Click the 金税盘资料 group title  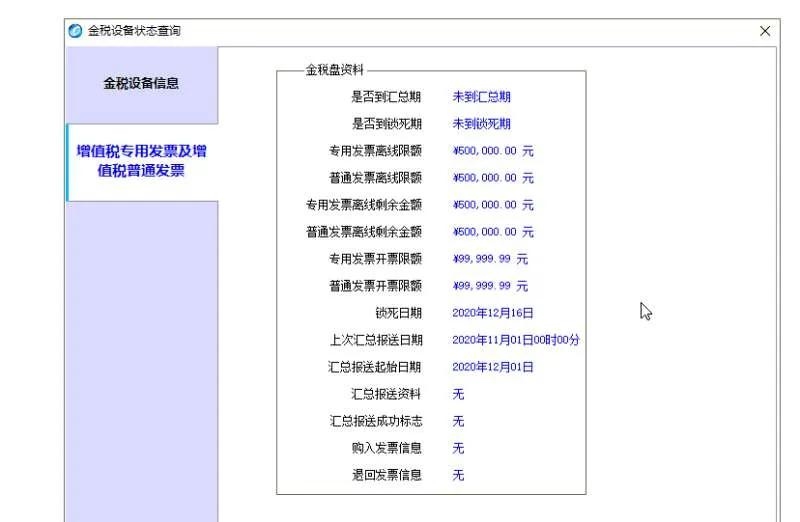[335, 70]
